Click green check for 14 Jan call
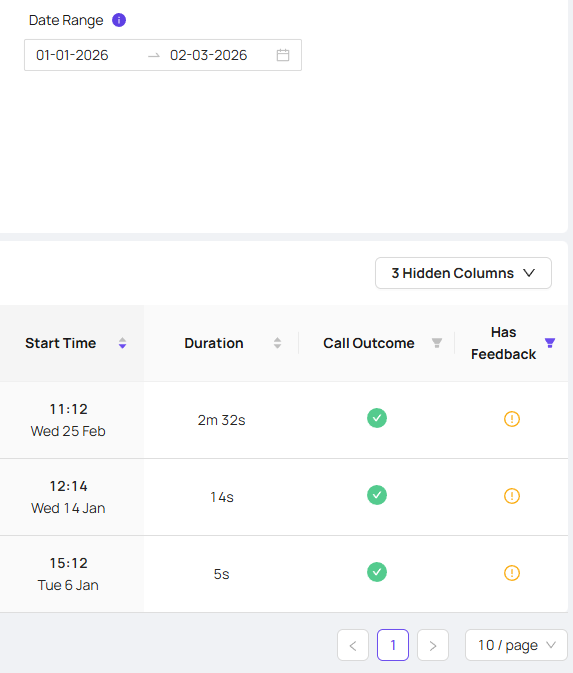 click(x=377, y=495)
